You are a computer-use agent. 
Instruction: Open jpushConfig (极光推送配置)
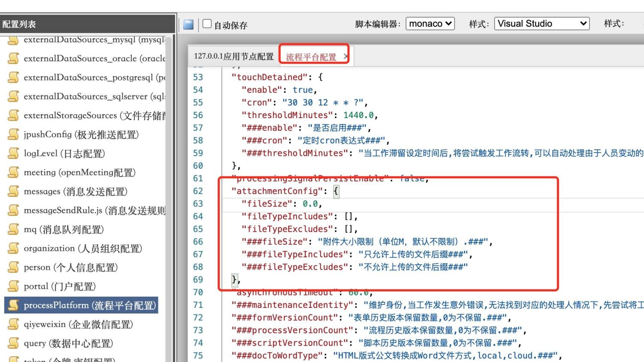pyautogui.click(x=81, y=134)
